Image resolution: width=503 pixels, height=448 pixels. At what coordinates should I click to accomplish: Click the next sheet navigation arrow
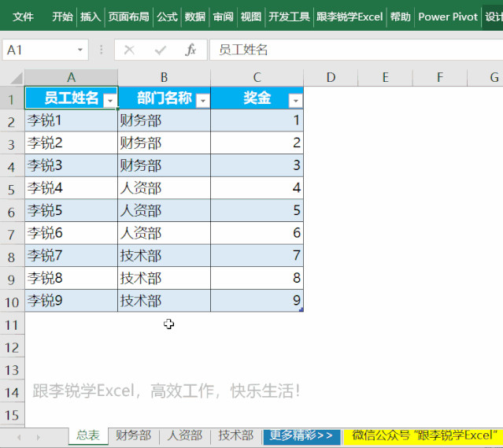click(x=38, y=437)
